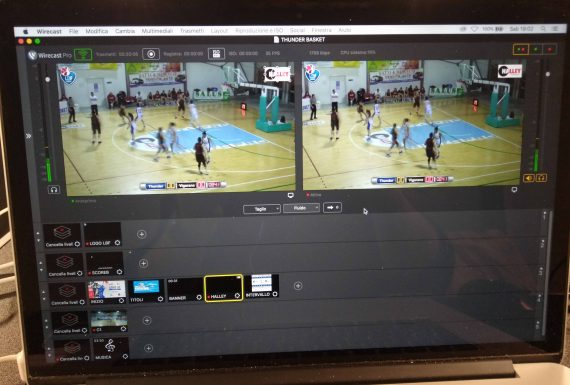The height and width of the screenshot is (385, 570).
Task: Open the Wirecast application menu
Action: pyautogui.click(x=49, y=32)
